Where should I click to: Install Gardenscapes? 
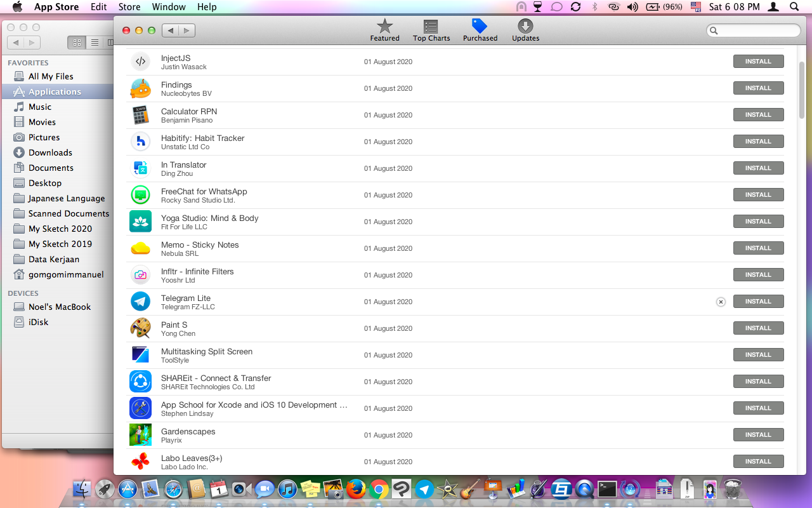758,435
